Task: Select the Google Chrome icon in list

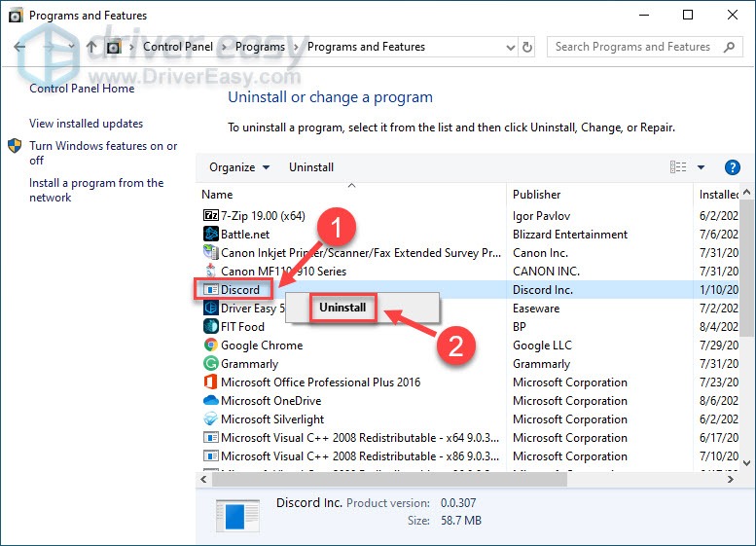Action: [211, 345]
